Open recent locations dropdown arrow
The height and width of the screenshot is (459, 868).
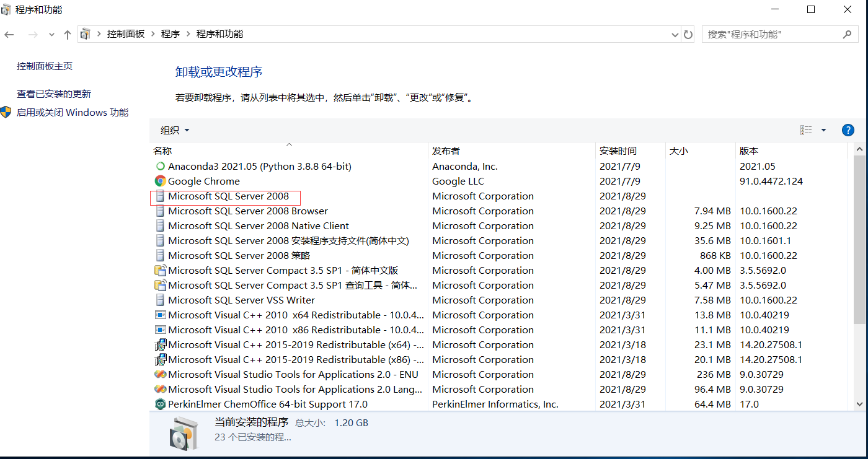tap(51, 35)
